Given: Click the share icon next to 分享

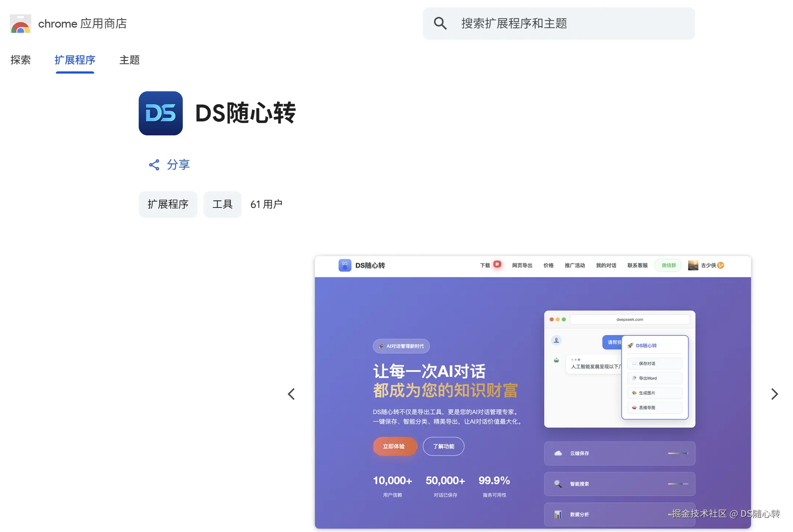Looking at the screenshot, I should click(x=154, y=165).
